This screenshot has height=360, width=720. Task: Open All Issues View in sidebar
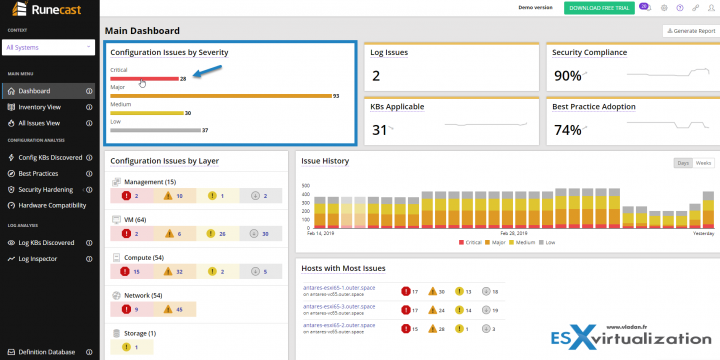(x=39, y=123)
